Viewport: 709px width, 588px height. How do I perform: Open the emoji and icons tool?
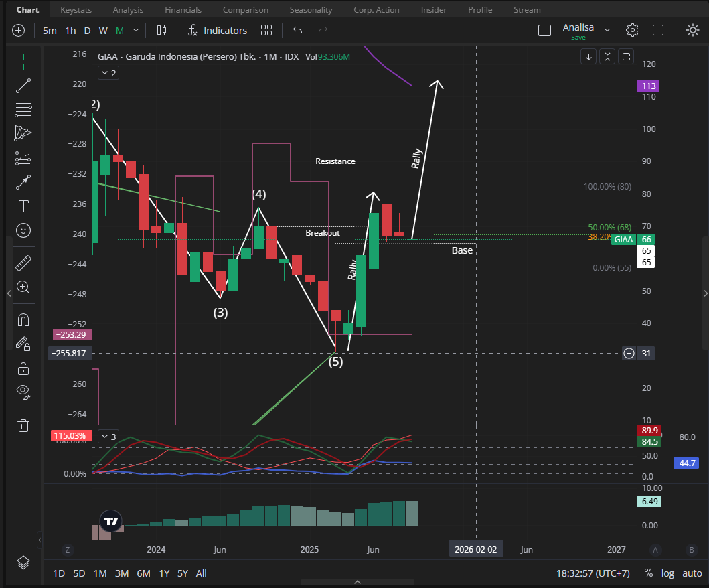click(x=23, y=230)
